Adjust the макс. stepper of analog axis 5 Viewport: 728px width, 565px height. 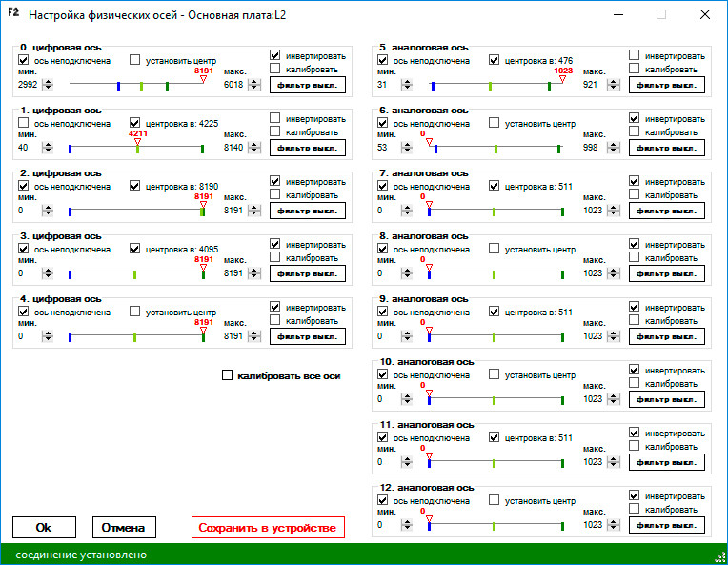pos(614,85)
